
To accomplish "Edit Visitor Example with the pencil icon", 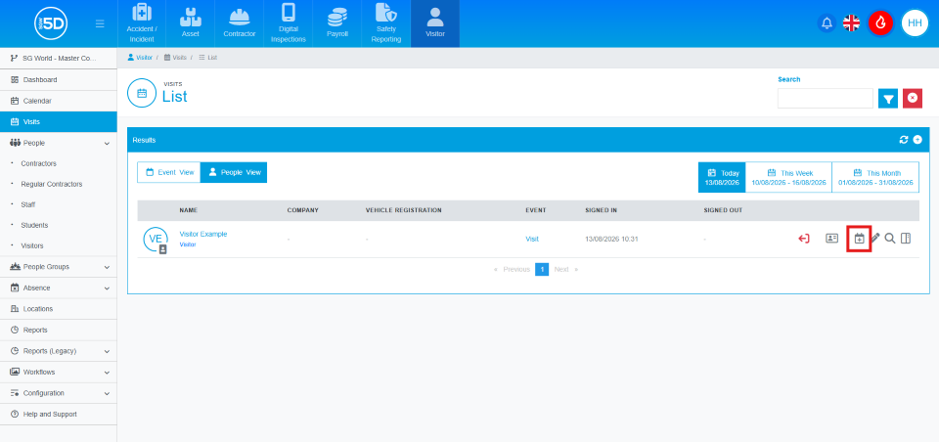I will tap(875, 238).
